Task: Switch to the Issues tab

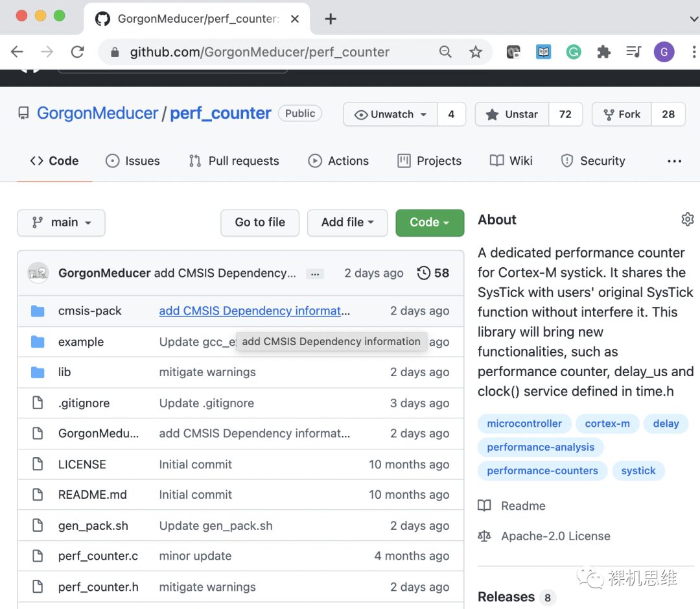Action: click(x=133, y=161)
